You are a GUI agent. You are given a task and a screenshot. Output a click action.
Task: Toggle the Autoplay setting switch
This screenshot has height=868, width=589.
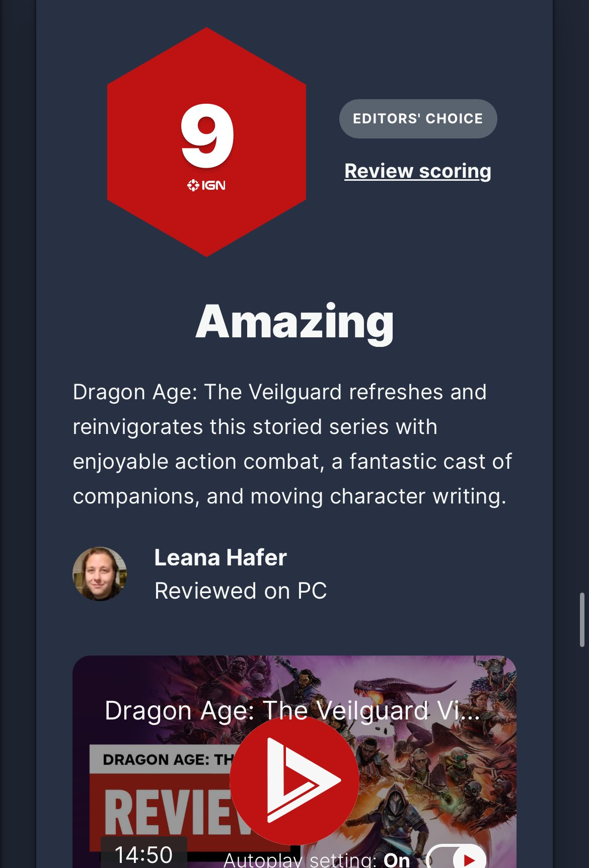pos(456,858)
